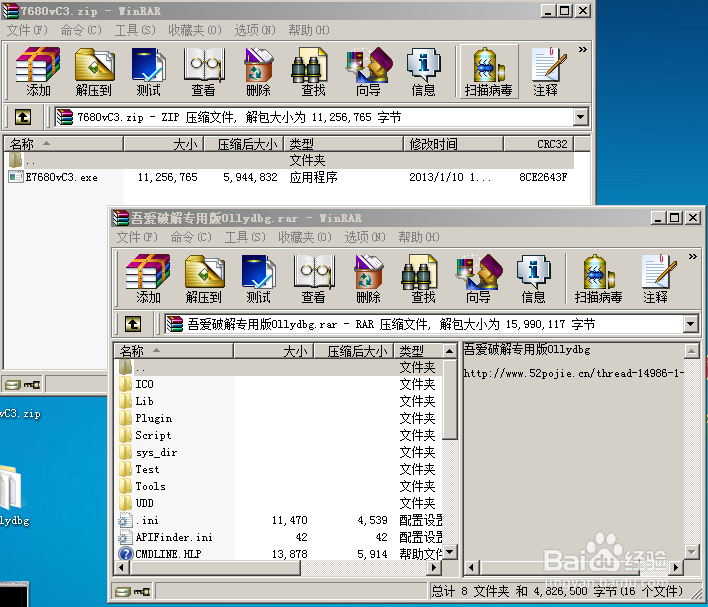
Task: Click Scan Virus icon in Ollydbg.rar window
Action: [598, 279]
